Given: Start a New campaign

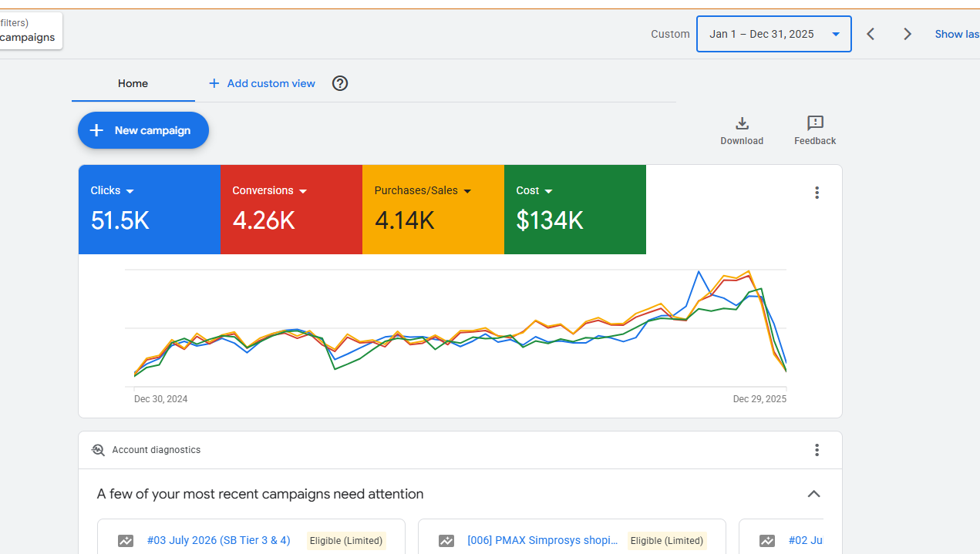Looking at the screenshot, I should pos(143,130).
